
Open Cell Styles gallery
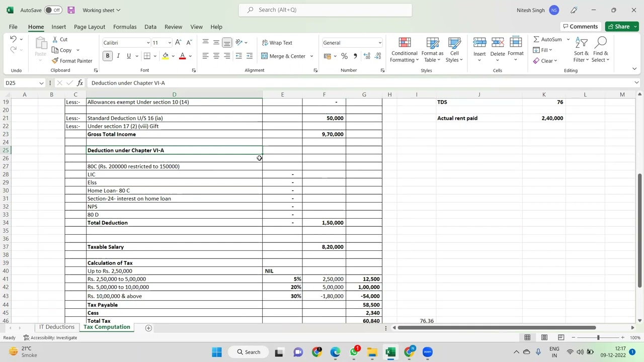[454, 50]
